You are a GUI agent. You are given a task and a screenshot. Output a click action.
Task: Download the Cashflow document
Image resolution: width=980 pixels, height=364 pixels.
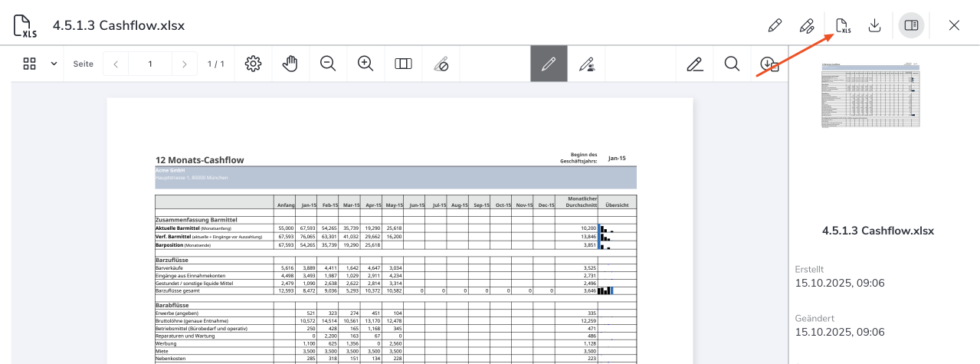[x=875, y=25]
